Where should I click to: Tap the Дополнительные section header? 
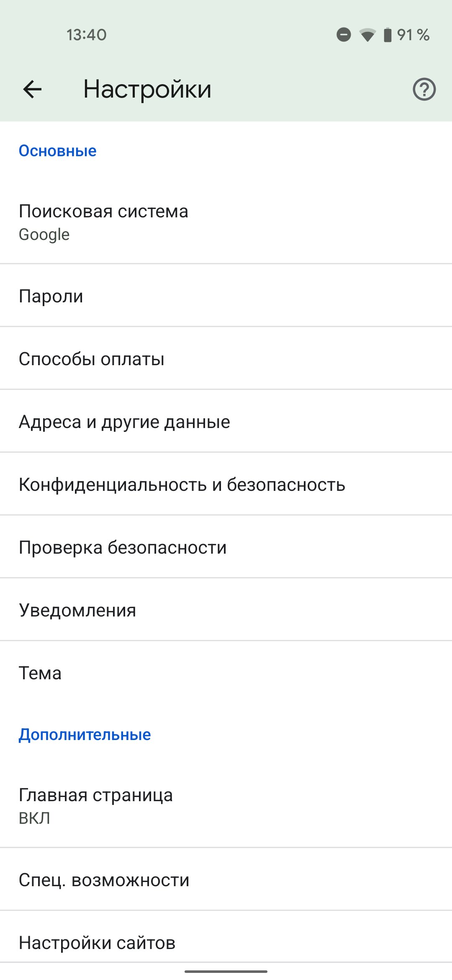point(85,735)
